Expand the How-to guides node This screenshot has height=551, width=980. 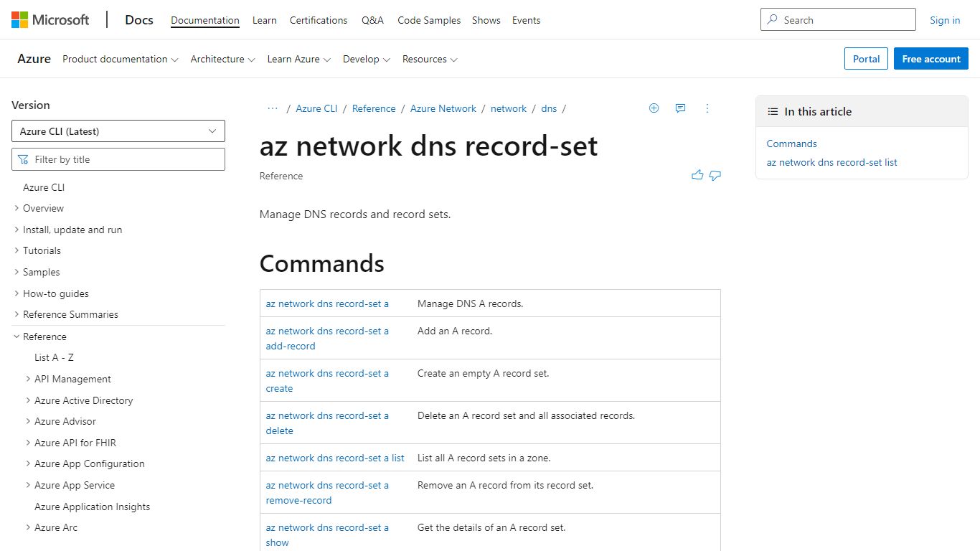(x=17, y=293)
